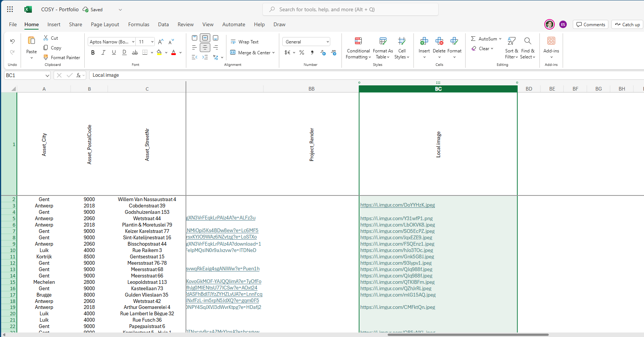
Task: Open the cell borders icon
Action: (x=145, y=52)
